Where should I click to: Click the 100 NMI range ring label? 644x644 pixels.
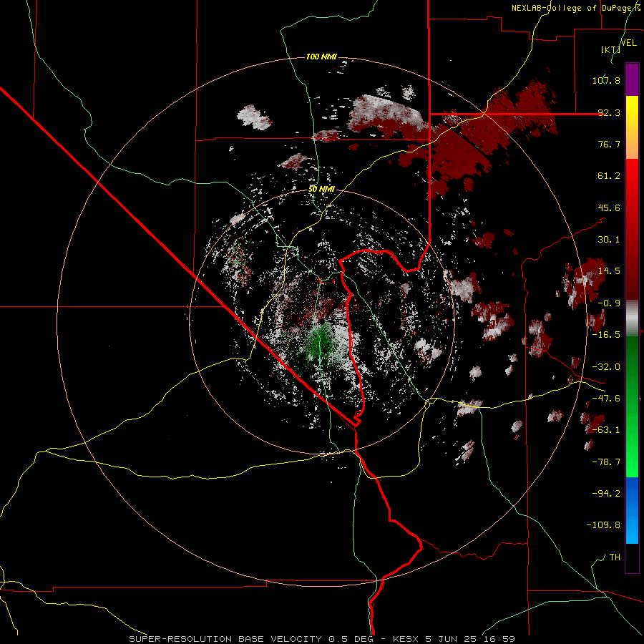pos(321,57)
